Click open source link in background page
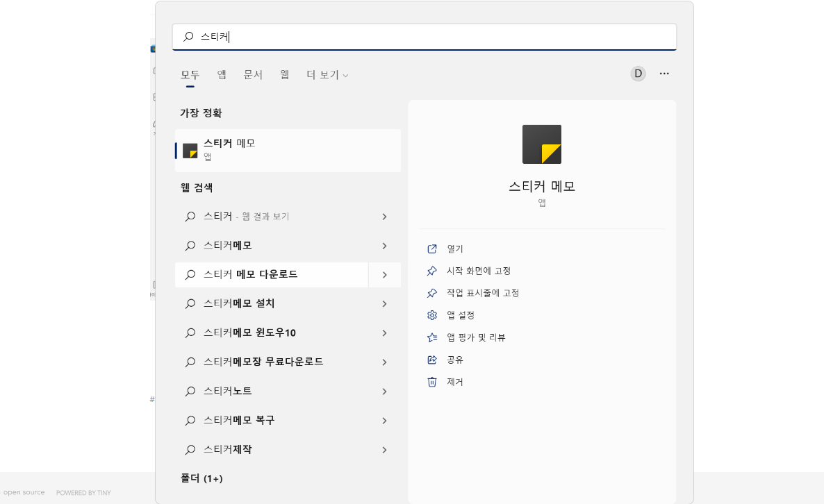Image resolution: width=824 pixels, height=504 pixels. pyautogui.click(x=24, y=492)
